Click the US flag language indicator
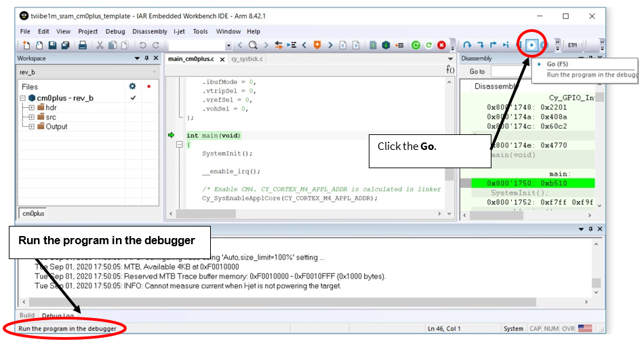This screenshot has width=644, height=350. pos(585,328)
